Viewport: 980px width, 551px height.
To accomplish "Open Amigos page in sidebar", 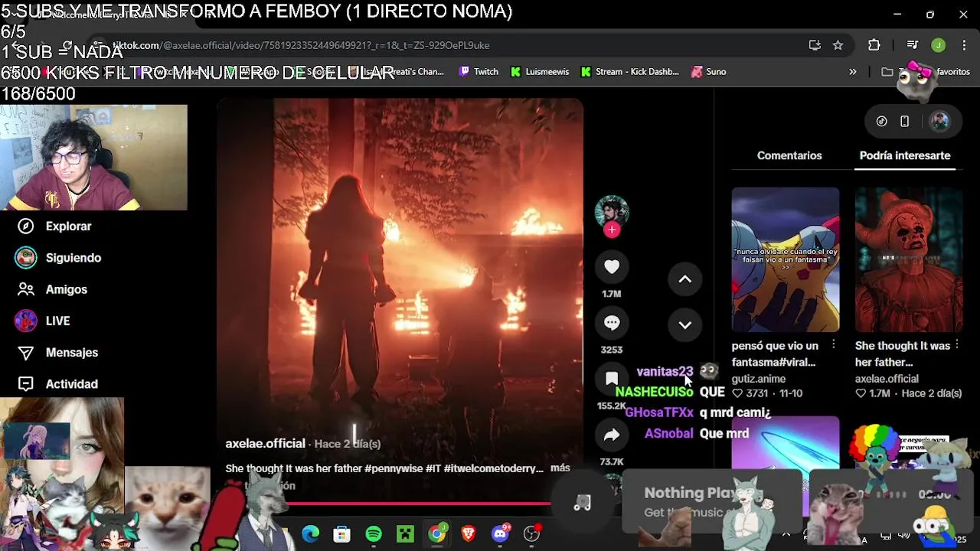I will tap(52, 289).
